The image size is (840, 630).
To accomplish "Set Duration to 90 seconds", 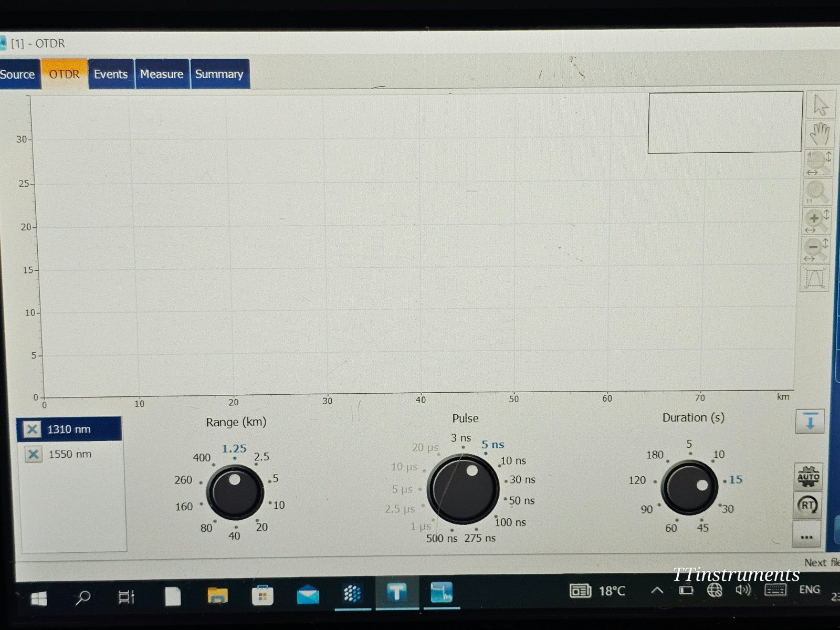I will click(x=647, y=509).
